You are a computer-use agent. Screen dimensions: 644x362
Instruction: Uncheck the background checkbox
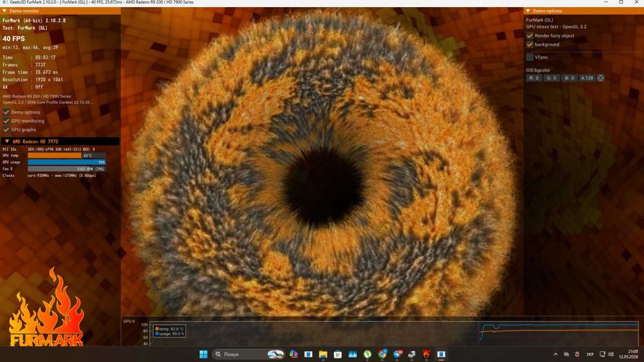[530, 44]
